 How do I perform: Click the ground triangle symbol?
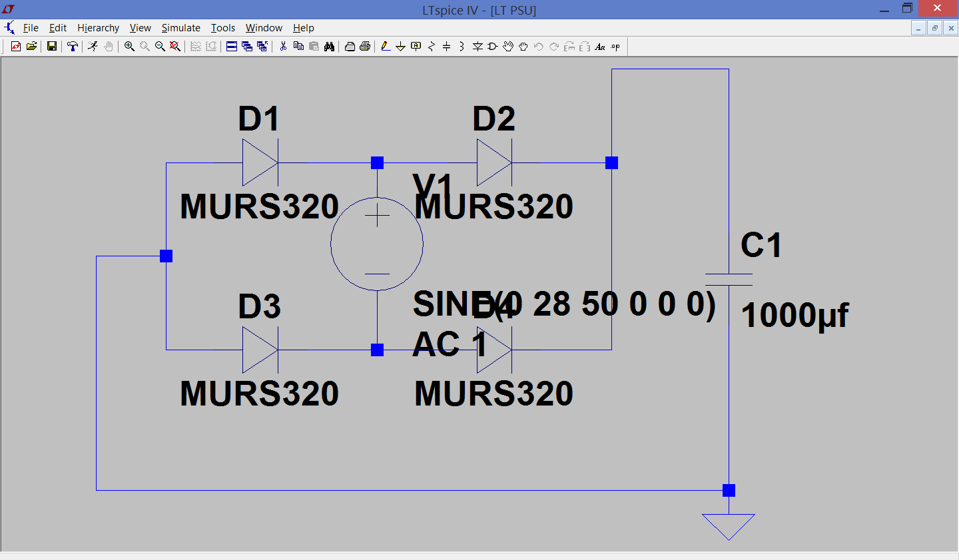pyautogui.click(x=729, y=527)
